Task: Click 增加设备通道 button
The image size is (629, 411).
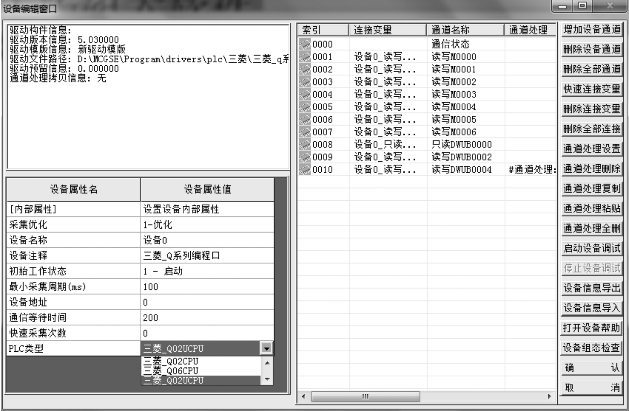Action: (x=592, y=29)
